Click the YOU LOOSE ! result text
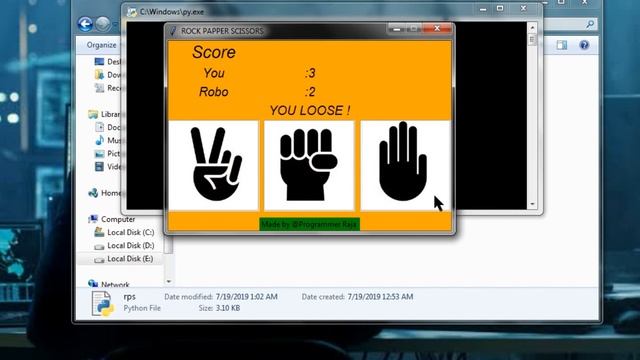Viewport: 640px width, 360px height. point(310,110)
